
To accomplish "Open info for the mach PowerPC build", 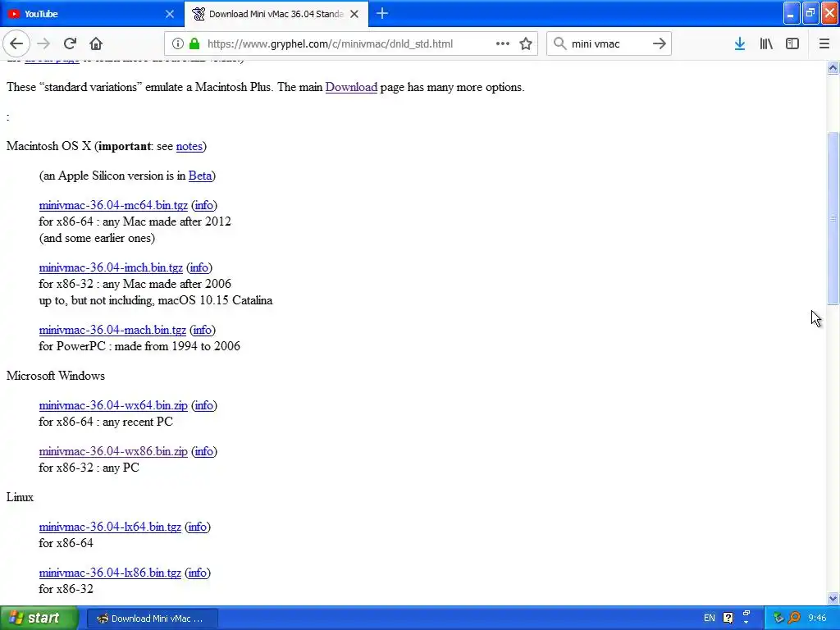I will click(202, 330).
